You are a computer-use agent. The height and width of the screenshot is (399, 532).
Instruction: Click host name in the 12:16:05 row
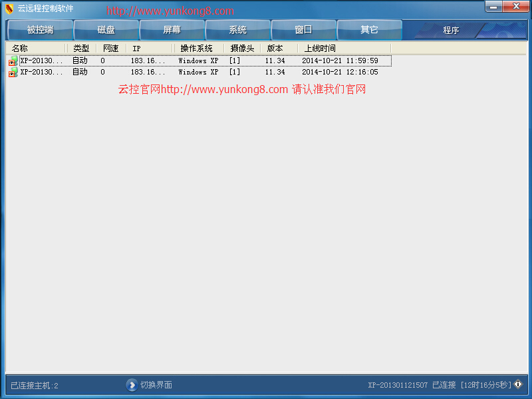(x=41, y=72)
